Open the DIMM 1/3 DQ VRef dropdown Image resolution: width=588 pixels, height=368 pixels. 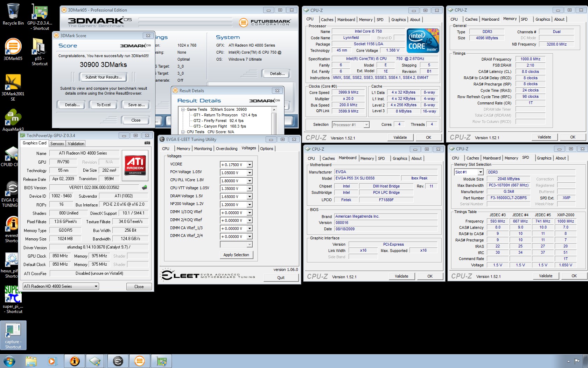[x=250, y=213]
